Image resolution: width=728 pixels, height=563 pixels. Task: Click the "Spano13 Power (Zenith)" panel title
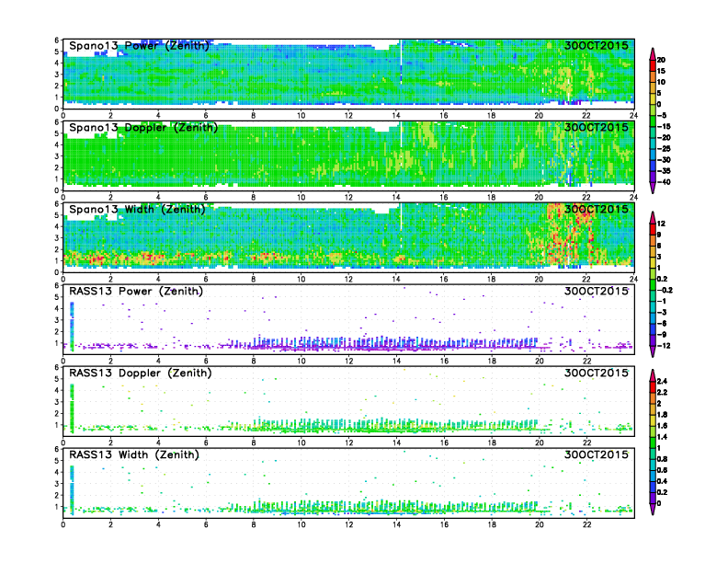pyautogui.click(x=140, y=45)
